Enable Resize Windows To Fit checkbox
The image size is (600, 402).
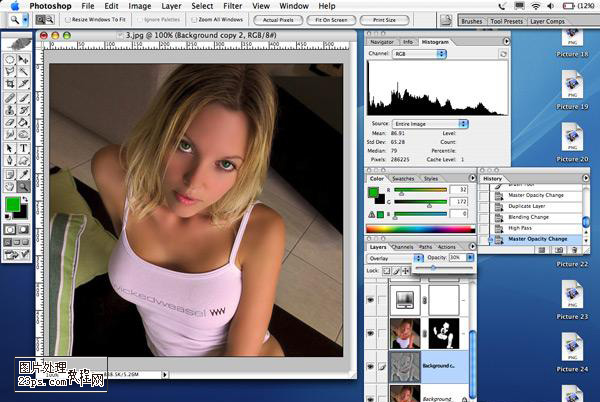[x=68, y=20]
